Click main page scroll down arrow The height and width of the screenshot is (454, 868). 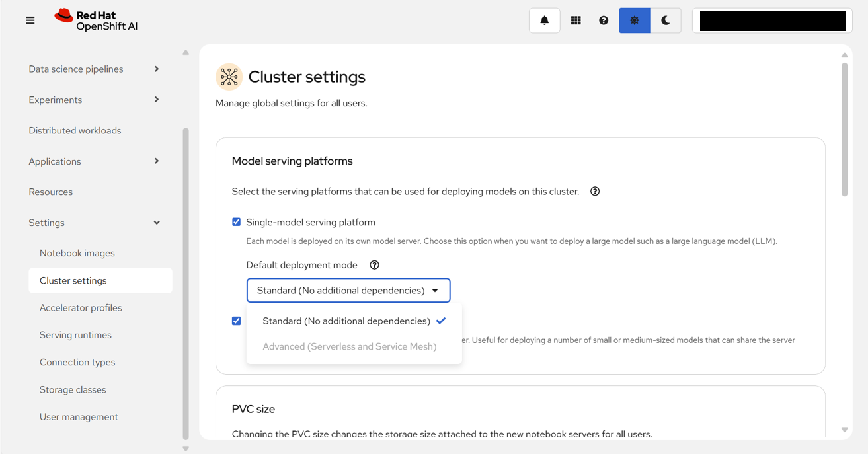pyautogui.click(x=844, y=430)
